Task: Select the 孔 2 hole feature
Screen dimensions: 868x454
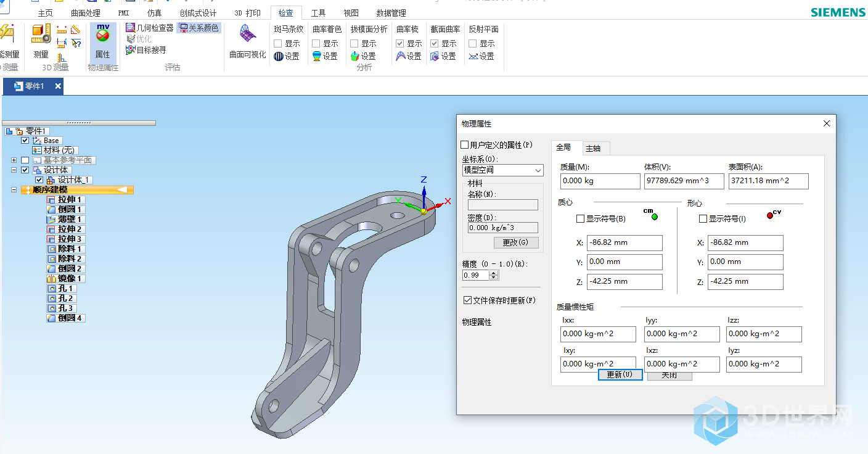Action: click(x=61, y=299)
